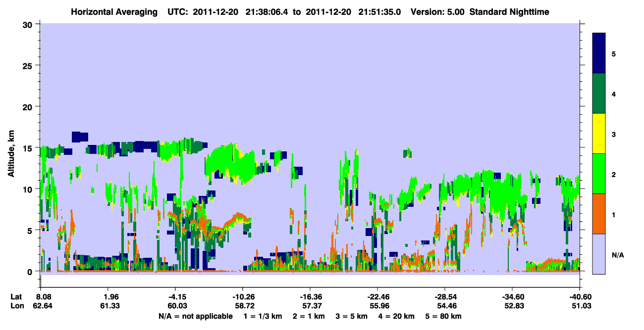
Task: Click the colorbar label '4'
Action: 613,94
